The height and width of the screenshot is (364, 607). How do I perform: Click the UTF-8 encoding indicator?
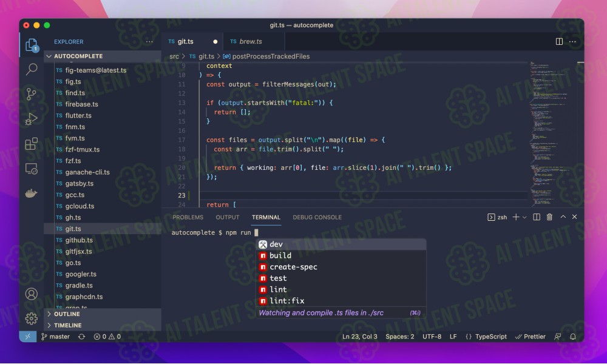[432, 337]
